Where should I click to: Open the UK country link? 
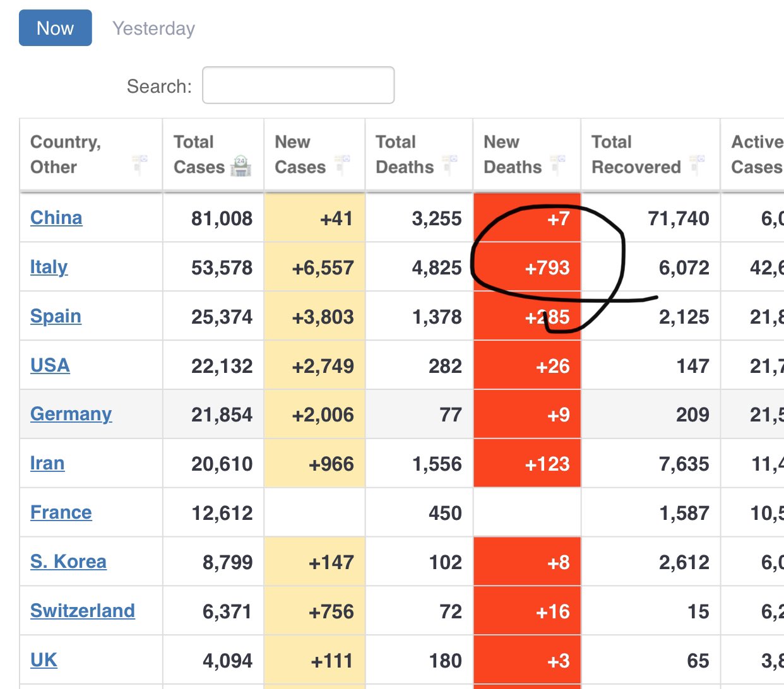44,660
